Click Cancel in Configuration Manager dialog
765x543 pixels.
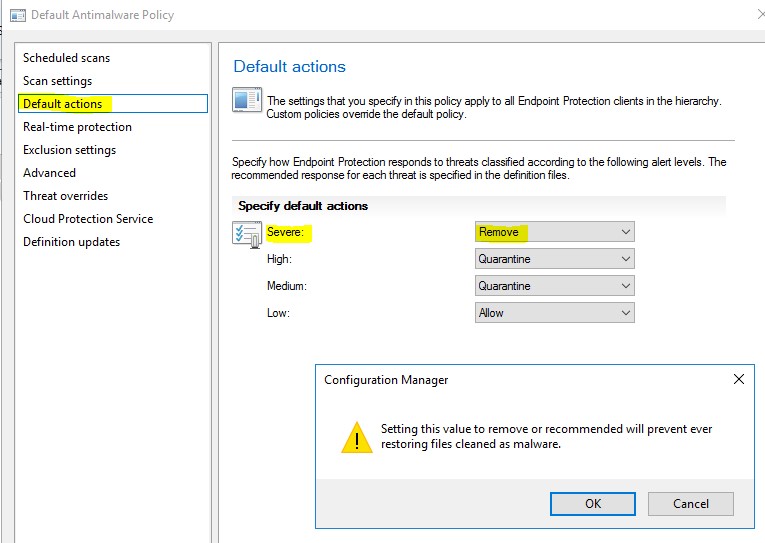point(690,503)
